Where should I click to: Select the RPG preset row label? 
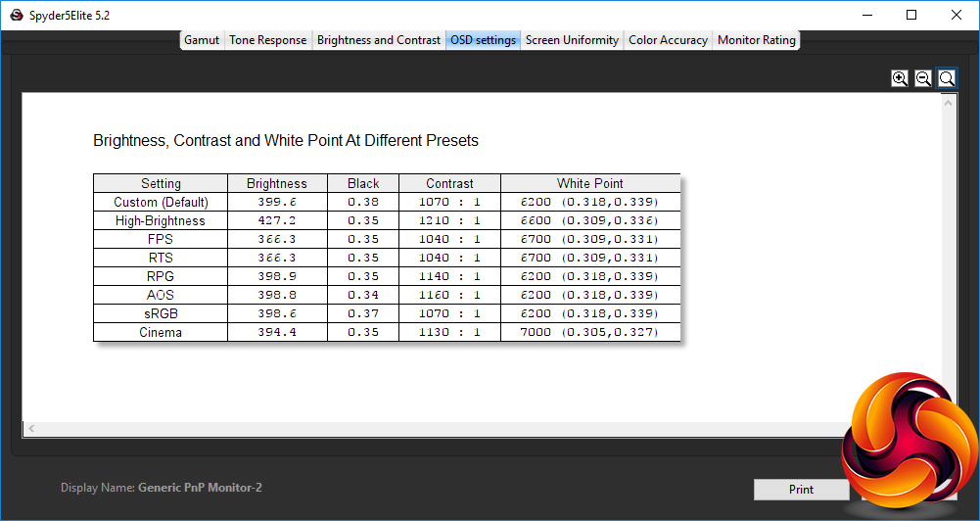(161, 276)
